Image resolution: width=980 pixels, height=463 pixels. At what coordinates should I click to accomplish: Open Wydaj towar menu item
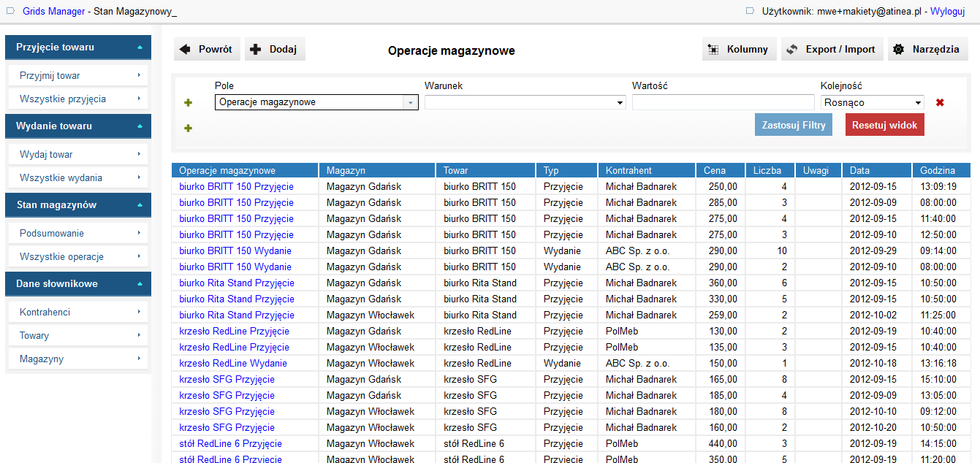(x=79, y=154)
